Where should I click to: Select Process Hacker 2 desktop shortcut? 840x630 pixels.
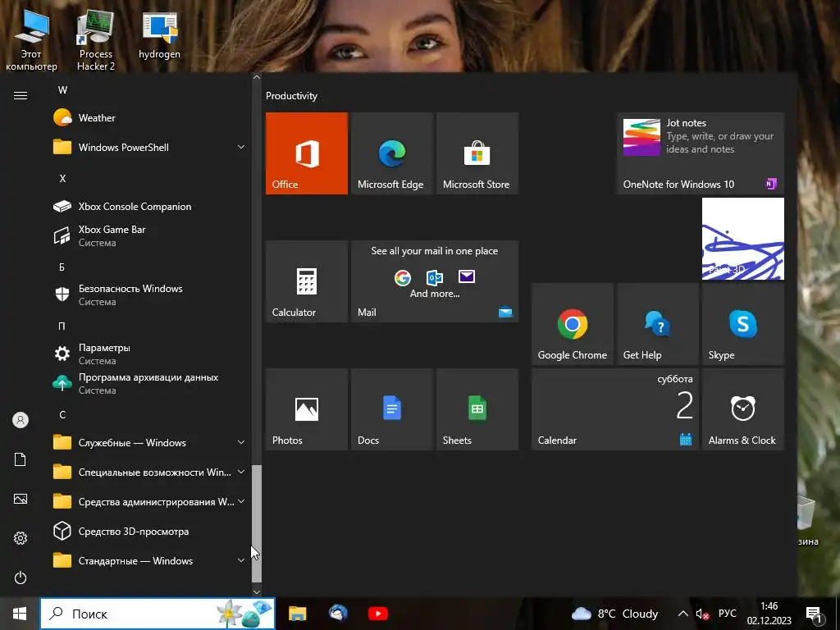(95, 41)
